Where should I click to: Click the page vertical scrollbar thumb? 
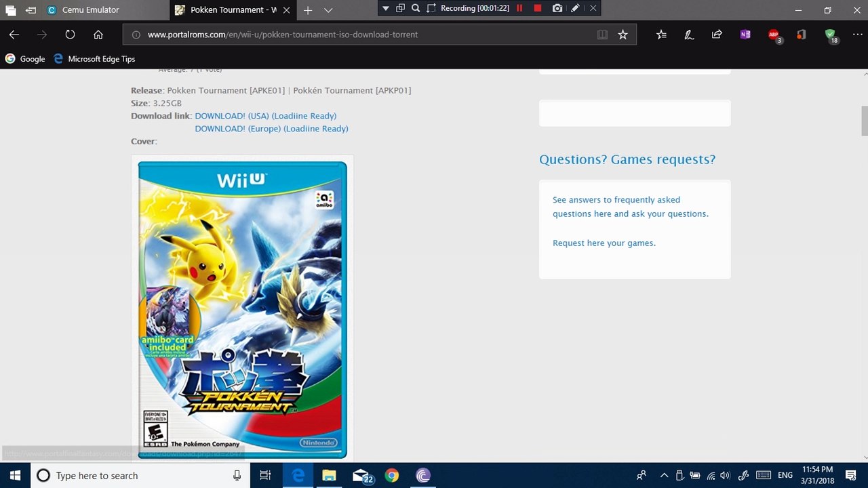(x=864, y=121)
